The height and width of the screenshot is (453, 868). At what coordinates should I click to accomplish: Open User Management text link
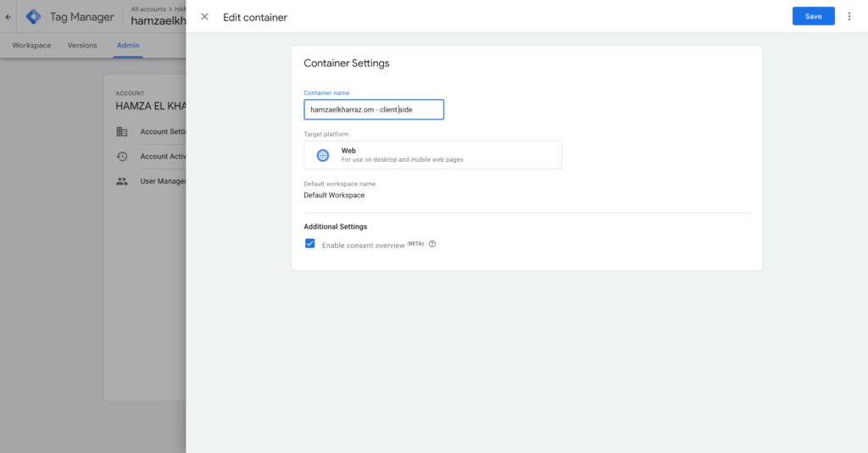pyautogui.click(x=163, y=181)
